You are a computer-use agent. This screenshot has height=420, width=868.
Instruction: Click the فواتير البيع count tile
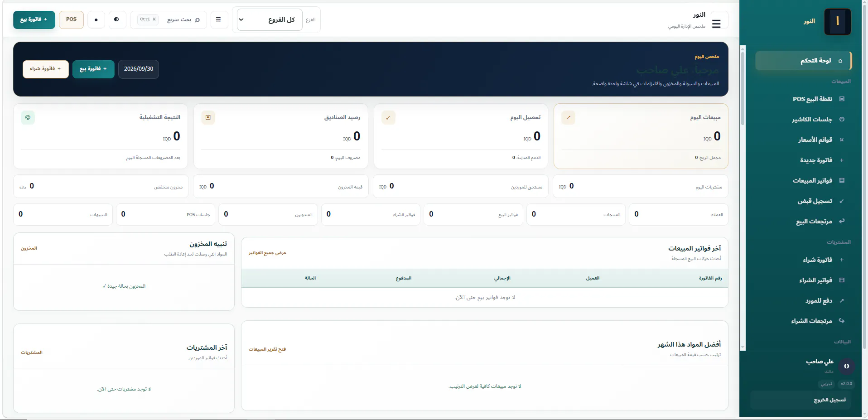click(x=473, y=214)
